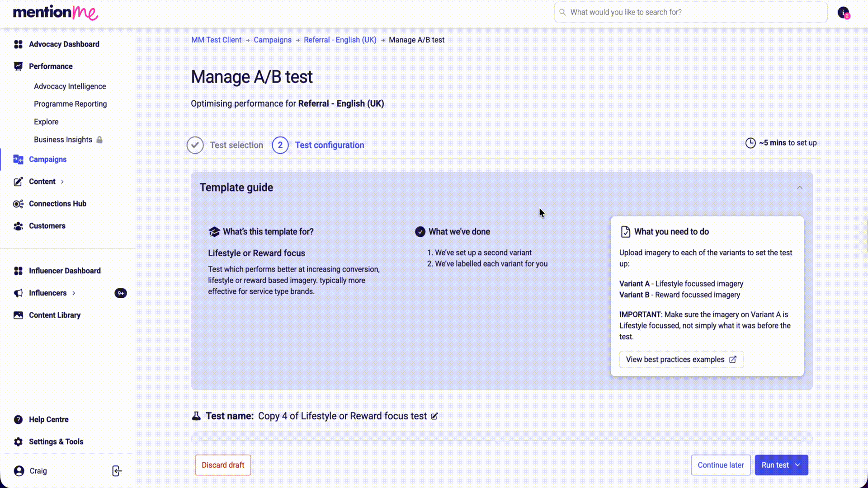Image resolution: width=868 pixels, height=488 pixels.
Task: Open the Customers section
Action: pos(47,226)
